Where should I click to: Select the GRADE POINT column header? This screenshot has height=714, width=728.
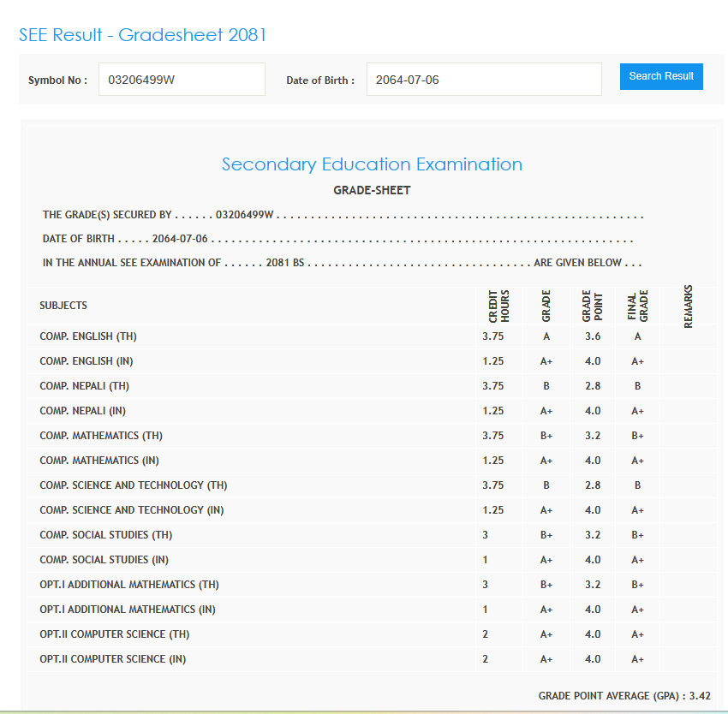pyautogui.click(x=593, y=306)
